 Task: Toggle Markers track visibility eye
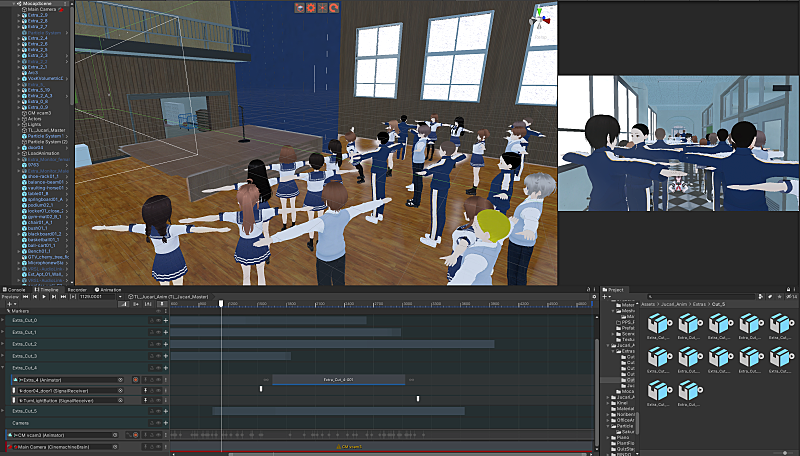click(159, 311)
